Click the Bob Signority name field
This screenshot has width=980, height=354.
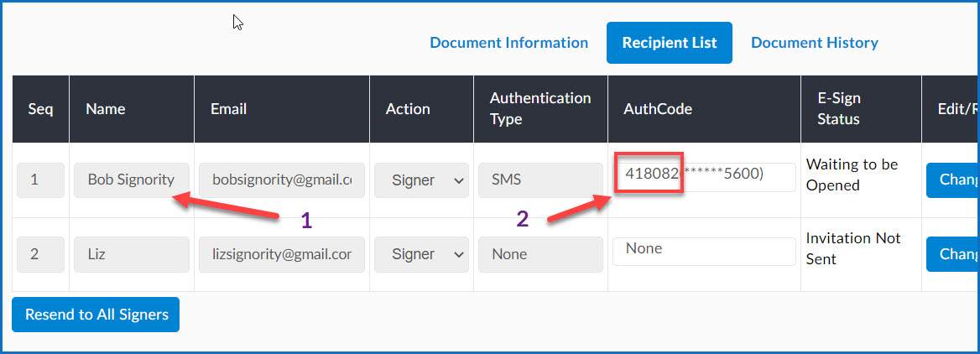(x=131, y=180)
